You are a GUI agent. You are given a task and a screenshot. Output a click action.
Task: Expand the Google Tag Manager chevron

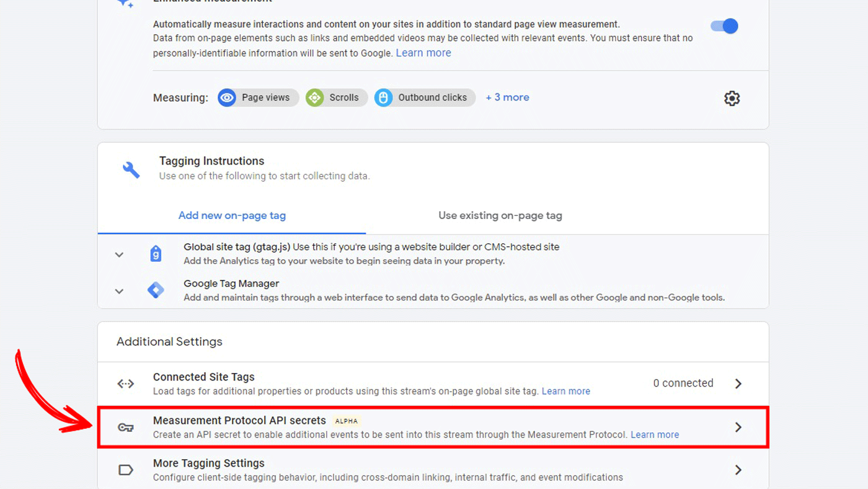[119, 291]
